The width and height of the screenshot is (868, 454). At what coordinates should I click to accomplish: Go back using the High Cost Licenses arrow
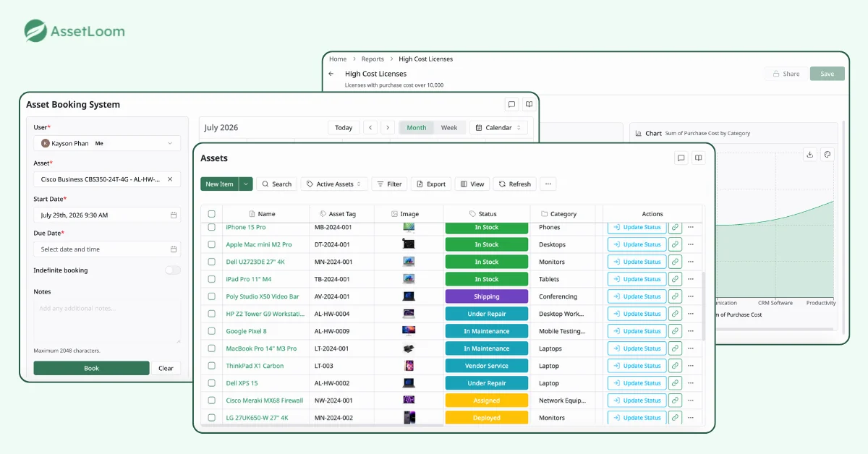coord(331,74)
